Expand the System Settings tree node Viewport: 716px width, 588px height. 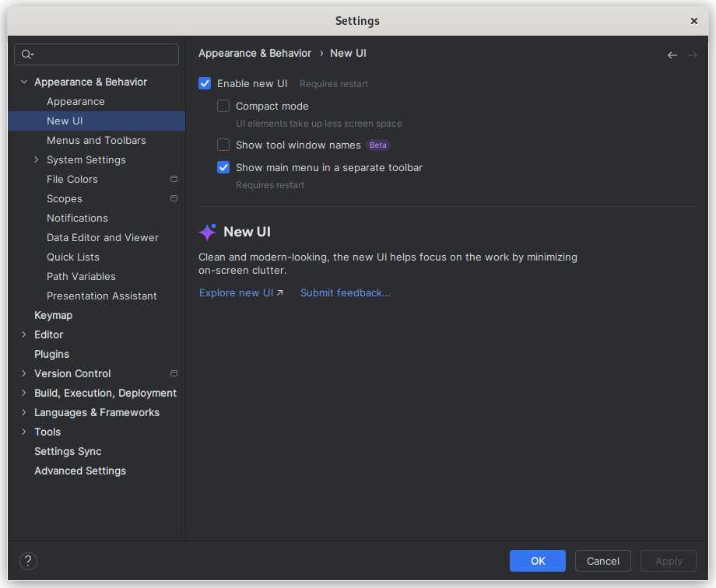tap(37, 159)
